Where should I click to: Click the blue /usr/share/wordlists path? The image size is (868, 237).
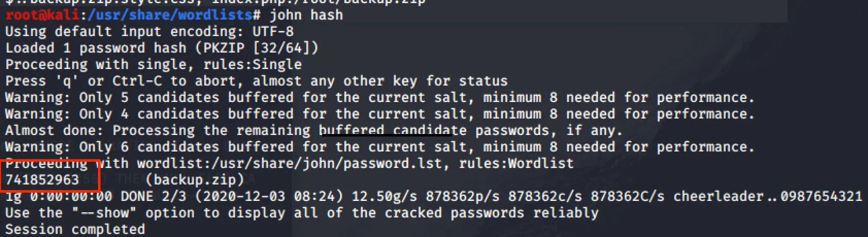coord(170,14)
